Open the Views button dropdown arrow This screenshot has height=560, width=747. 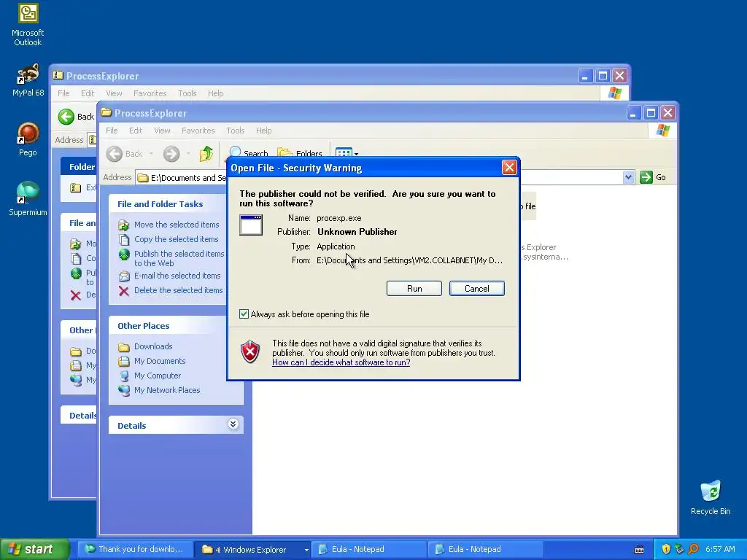[x=356, y=153]
